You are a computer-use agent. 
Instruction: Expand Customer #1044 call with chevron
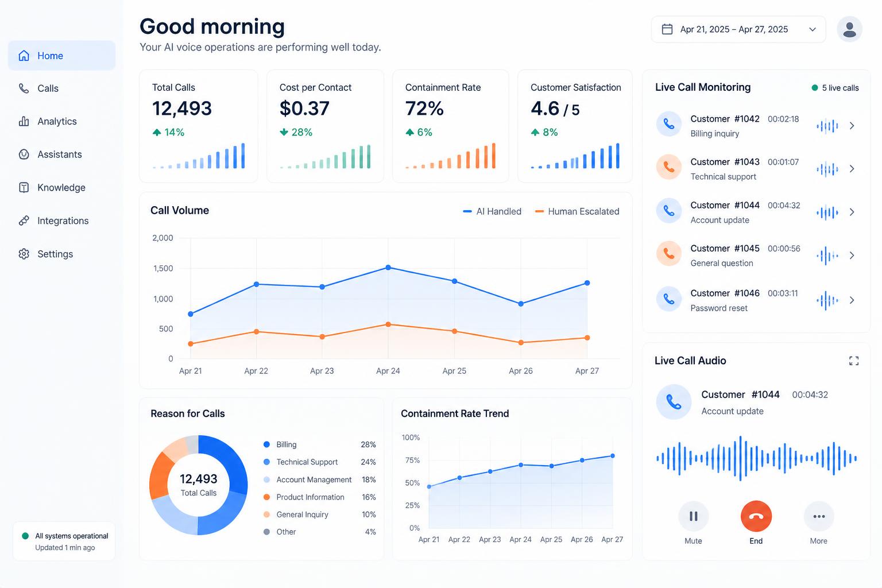(852, 212)
